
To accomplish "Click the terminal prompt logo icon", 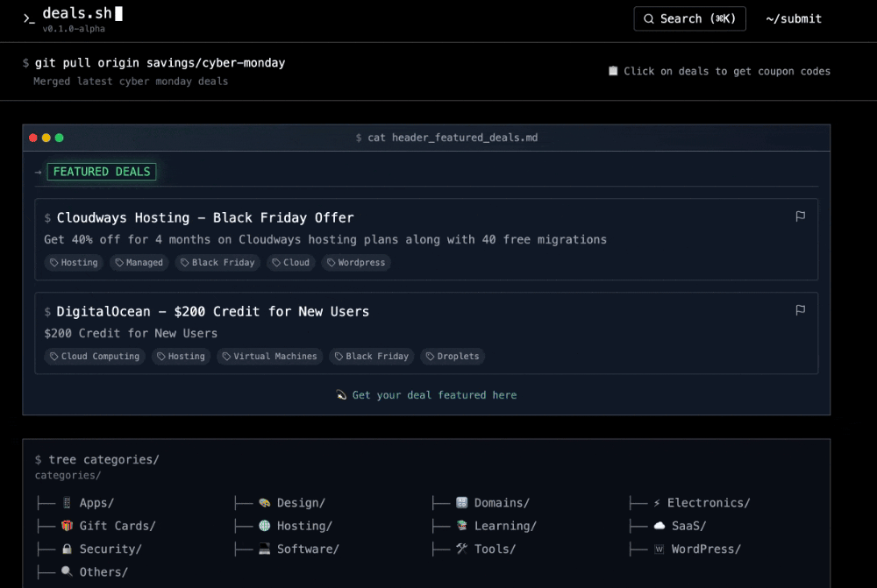I will coord(29,18).
